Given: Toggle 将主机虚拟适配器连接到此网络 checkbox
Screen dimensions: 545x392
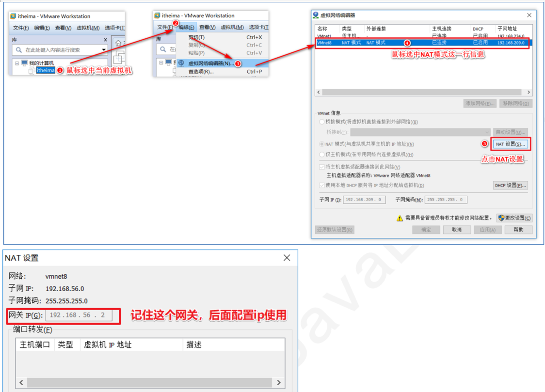Looking at the screenshot, I should coord(322,167).
